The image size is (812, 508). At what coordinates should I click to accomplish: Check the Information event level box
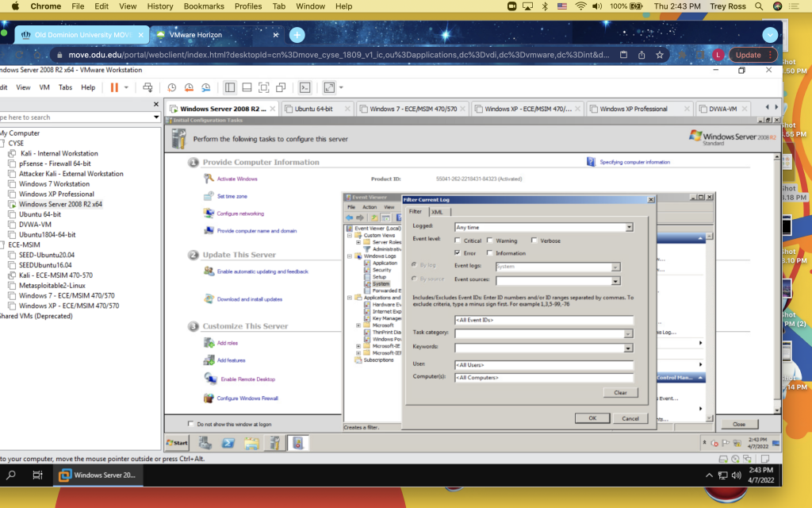(489, 253)
